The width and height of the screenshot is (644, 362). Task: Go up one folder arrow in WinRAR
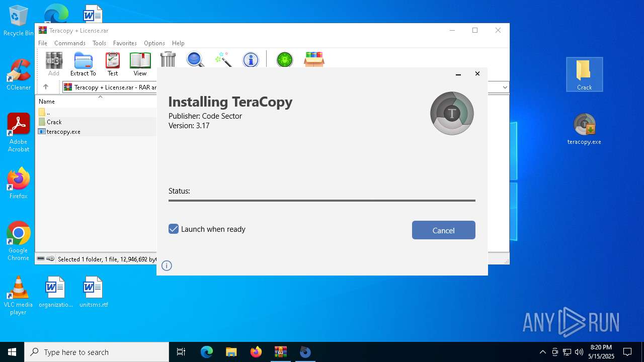tap(46, 87)
